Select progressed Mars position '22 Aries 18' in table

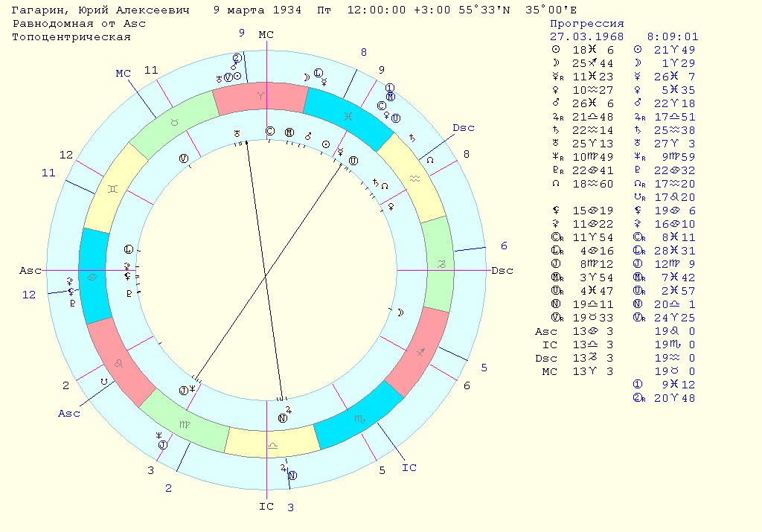[674, 103]
